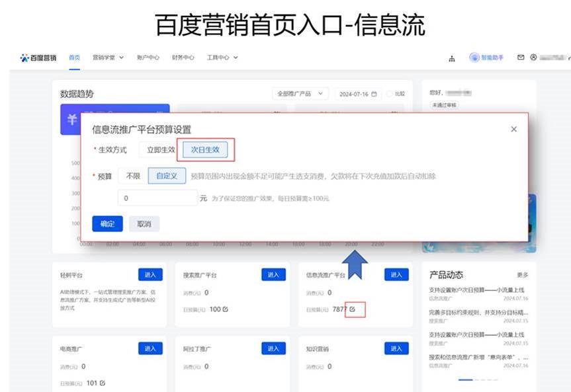Image resolution: width=571 pixels, height=392 pixels.
Task: Click the 数据趋势 heading
Action: [77, 94]
